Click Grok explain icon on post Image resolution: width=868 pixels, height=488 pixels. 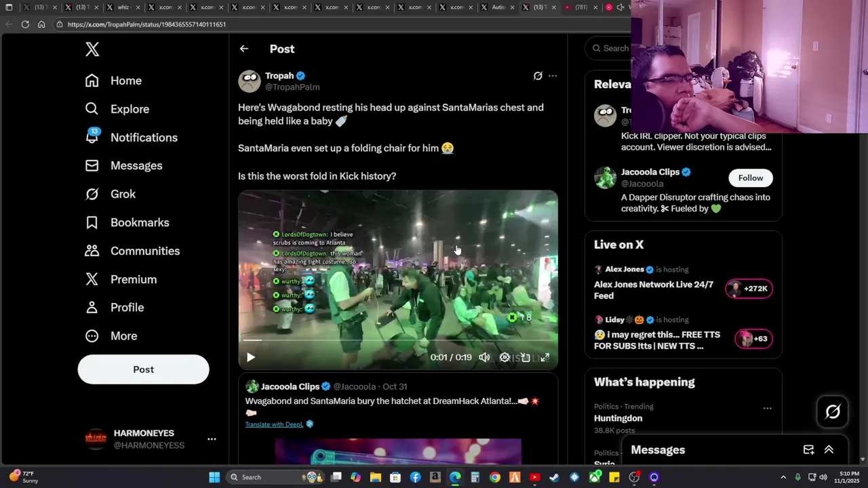[538, 76]
